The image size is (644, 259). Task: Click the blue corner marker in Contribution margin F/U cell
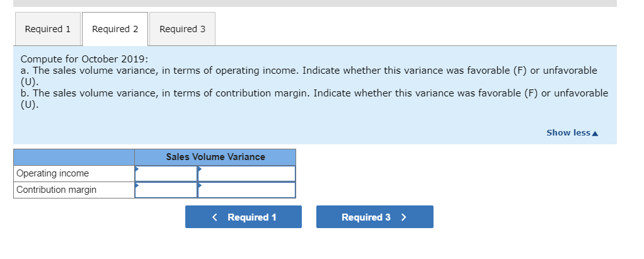point(200,185)
